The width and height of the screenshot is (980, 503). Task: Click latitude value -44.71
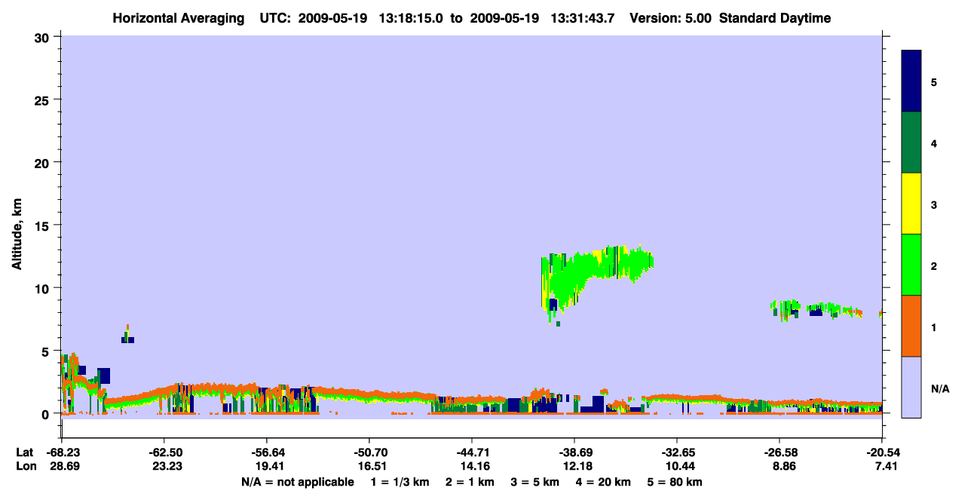tap(472, 452)
